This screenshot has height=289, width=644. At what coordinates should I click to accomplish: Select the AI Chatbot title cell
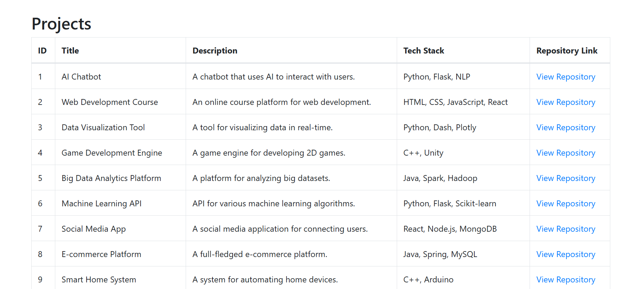(120, 76)
